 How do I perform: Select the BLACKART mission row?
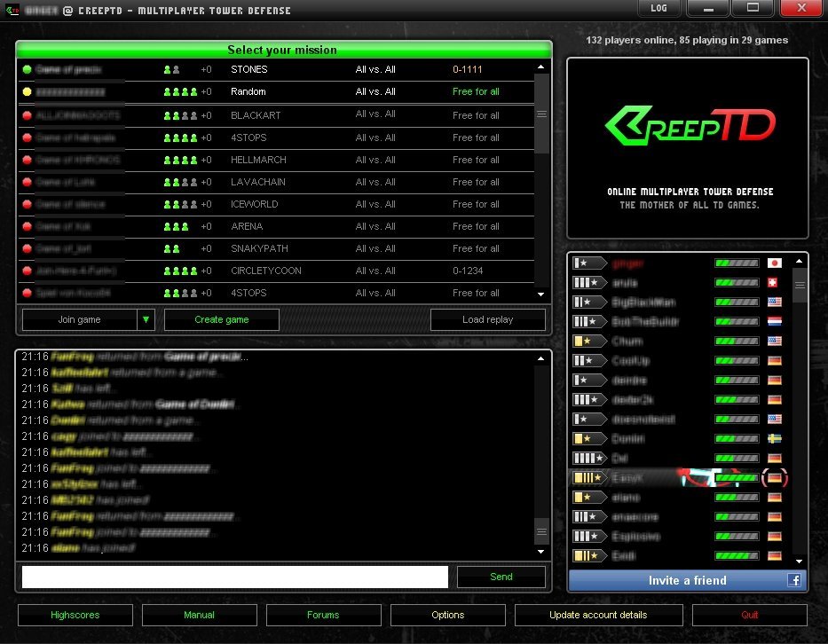click(x=276, y=115)
